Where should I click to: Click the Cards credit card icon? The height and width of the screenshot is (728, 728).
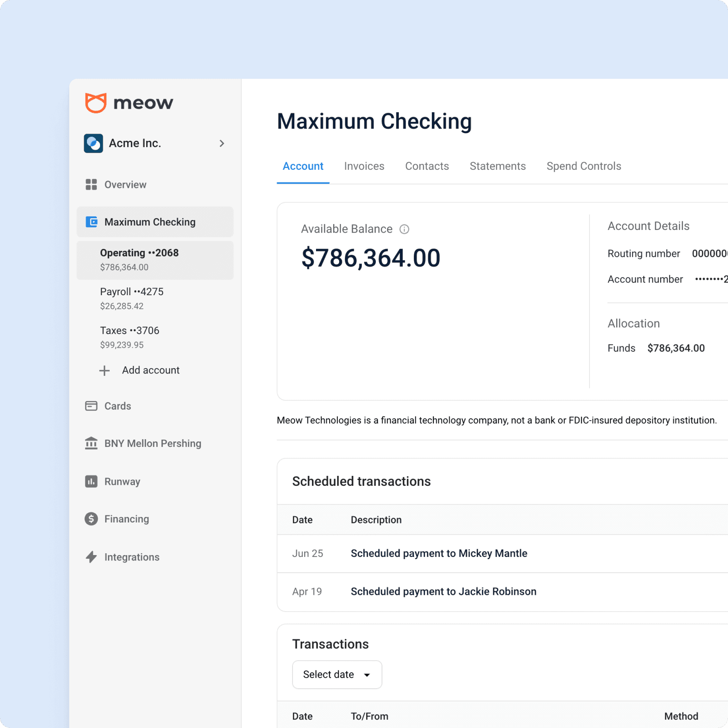click(91, 406)
